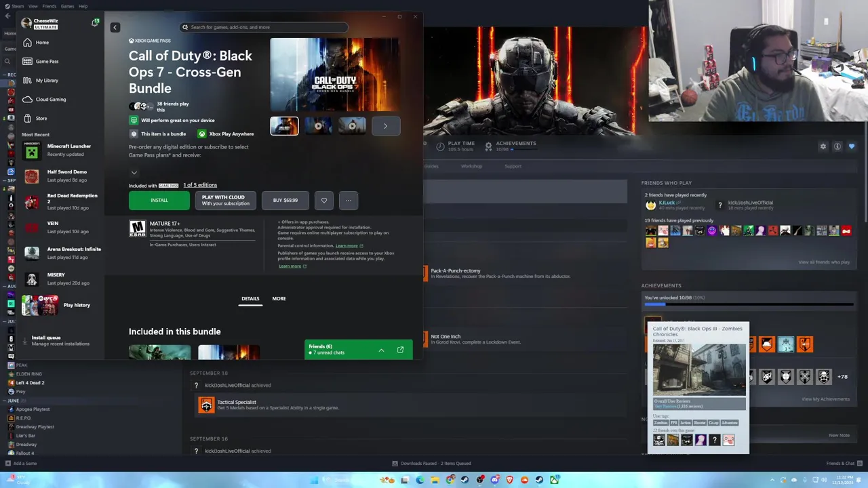Open VEIN from Most Recent list
The image size is (868, 488).
point(62,227)
